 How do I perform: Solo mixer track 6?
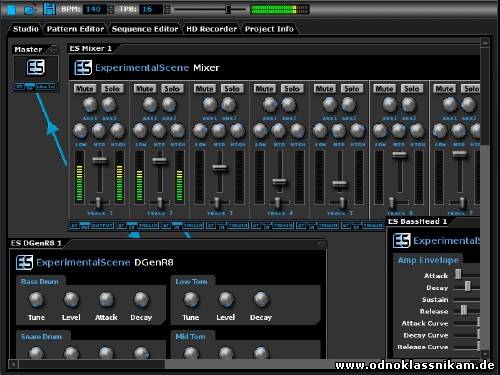coord(412,89)
